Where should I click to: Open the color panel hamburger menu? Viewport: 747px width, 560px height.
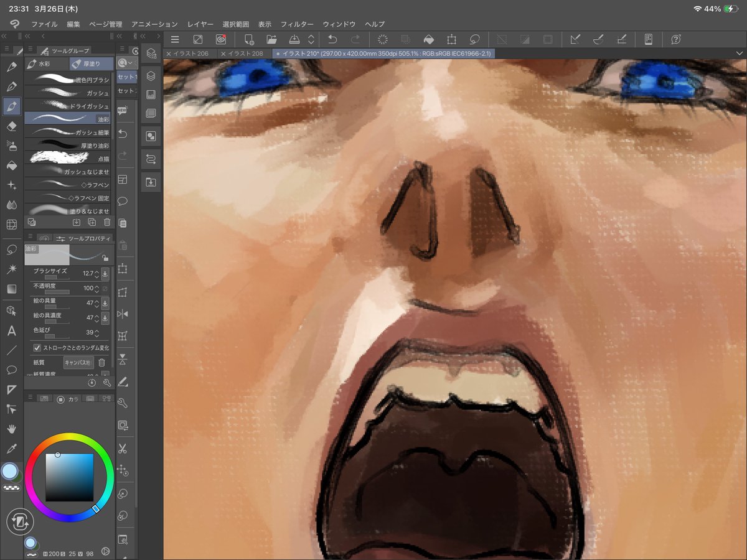point(29,398)
